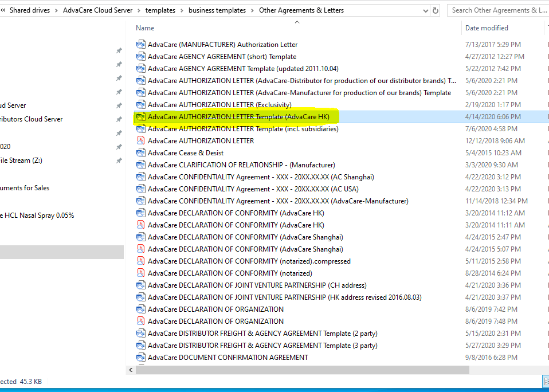
Task: Select the CONFIDENTIALITY Agreement (AC Shanghai) icon
Action: pyautogui.click(x=140, y=177)
